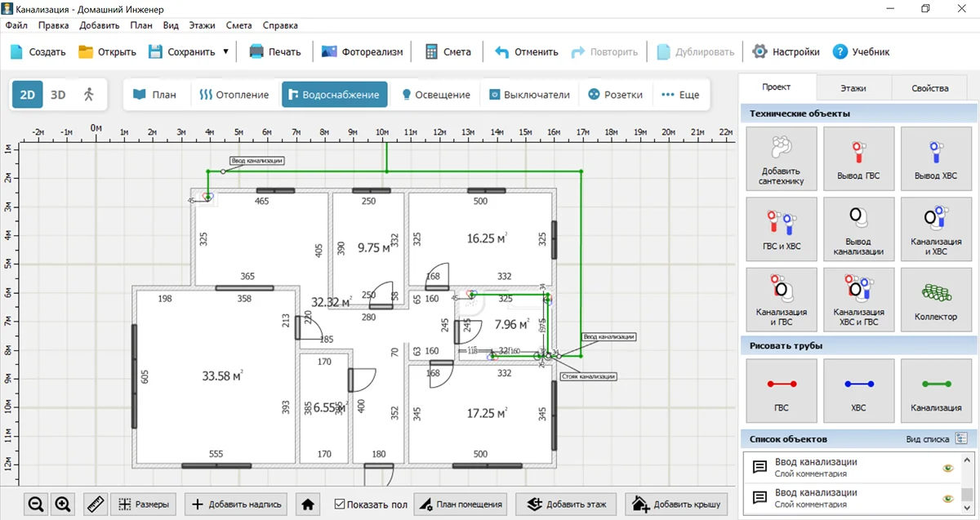
Task: Click the home view icon
Action: [x=308, y=504]
